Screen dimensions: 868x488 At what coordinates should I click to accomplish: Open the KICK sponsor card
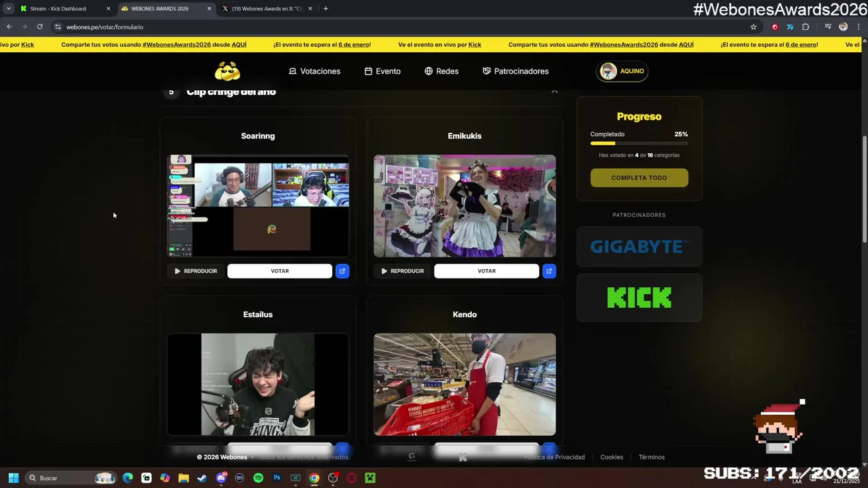[639, 298]
